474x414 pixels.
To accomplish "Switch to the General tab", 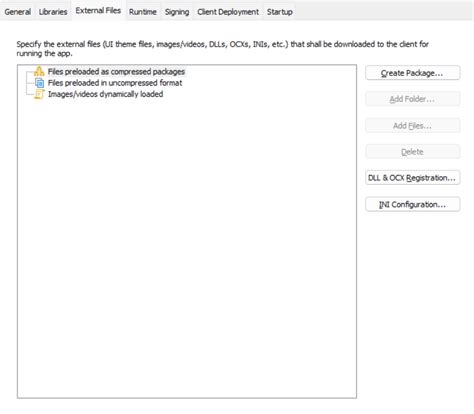I will pos(18,12).
